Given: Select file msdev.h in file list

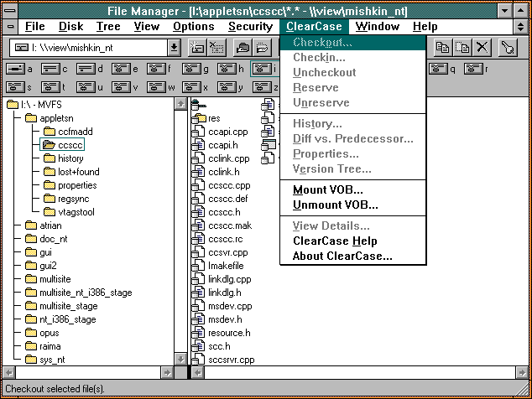Looking at the screenshot, I should point(217,319).
